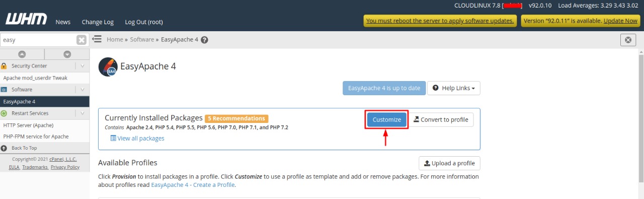Toggle sidebar with hamburger menu icon
Screen dimensions: 644x199
(x=97, y=39)
